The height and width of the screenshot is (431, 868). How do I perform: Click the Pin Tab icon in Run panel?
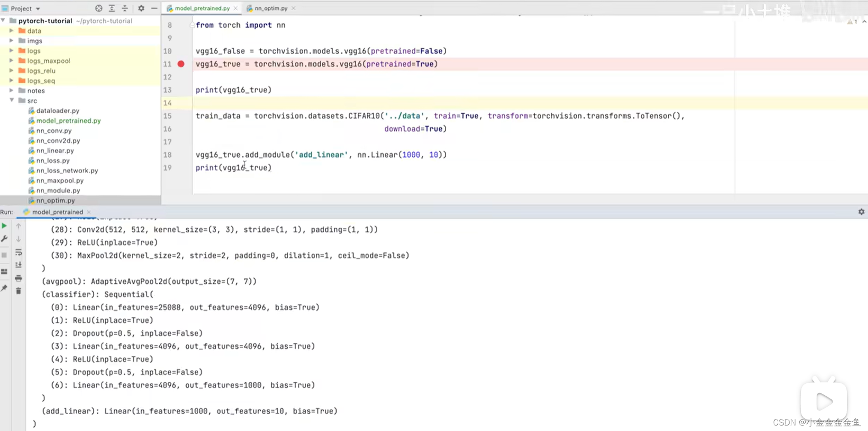coord(4,288)
